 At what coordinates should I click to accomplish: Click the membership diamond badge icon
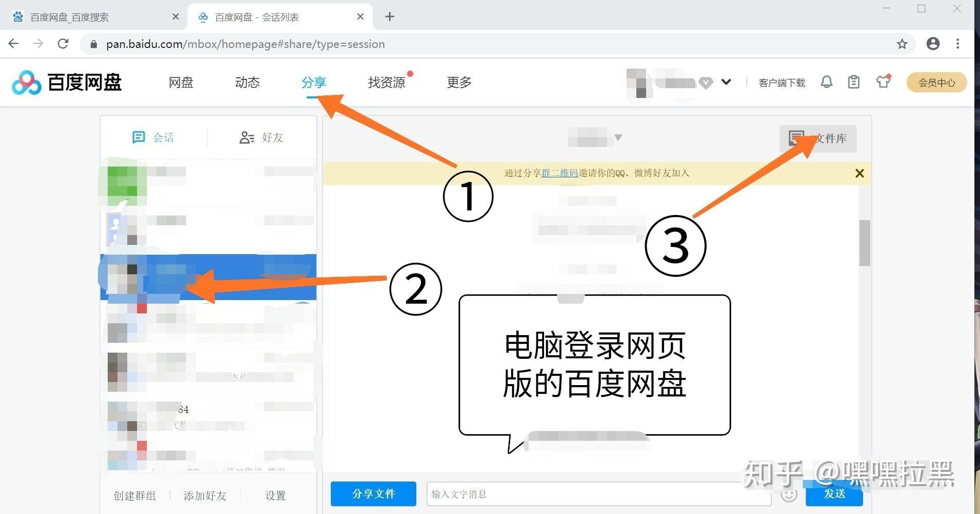[x=706, y=82]
